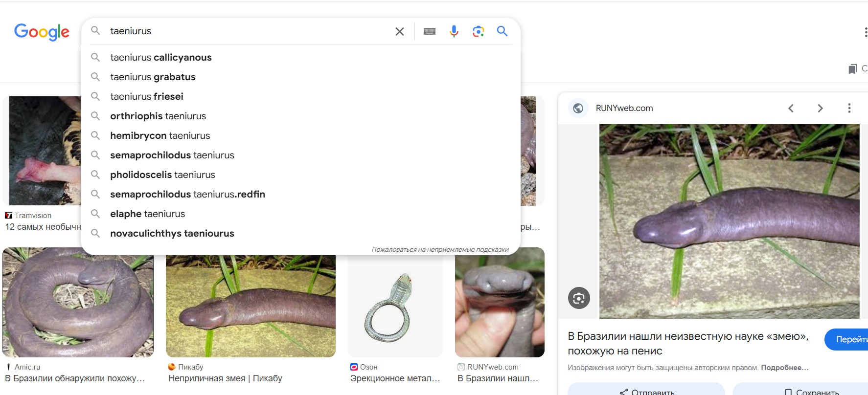
Task: Open the Подробнее copyright link
Action: pos(784,368)
